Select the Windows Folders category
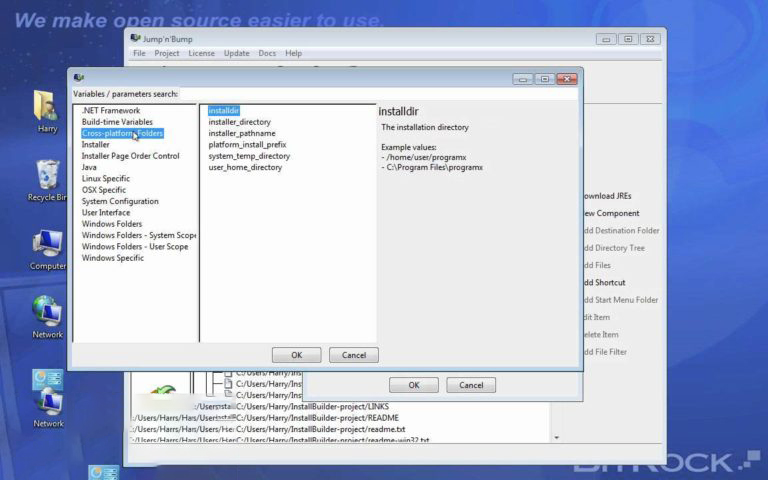 click(x=112, y=223)
